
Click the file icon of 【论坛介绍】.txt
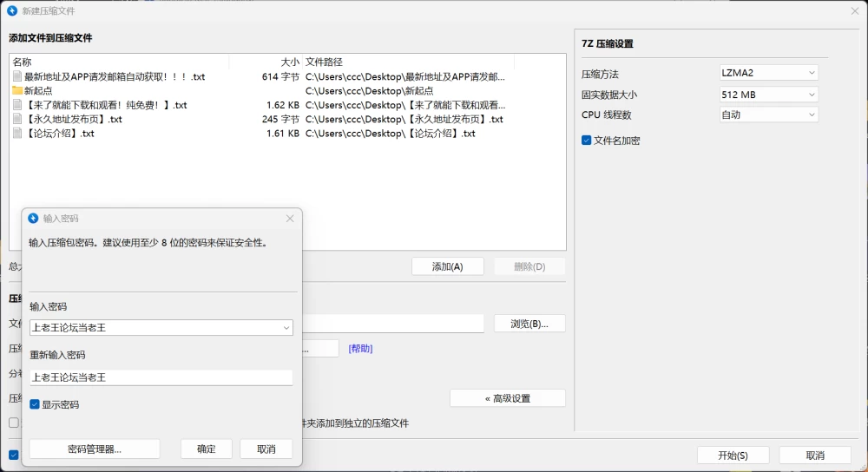17,134
